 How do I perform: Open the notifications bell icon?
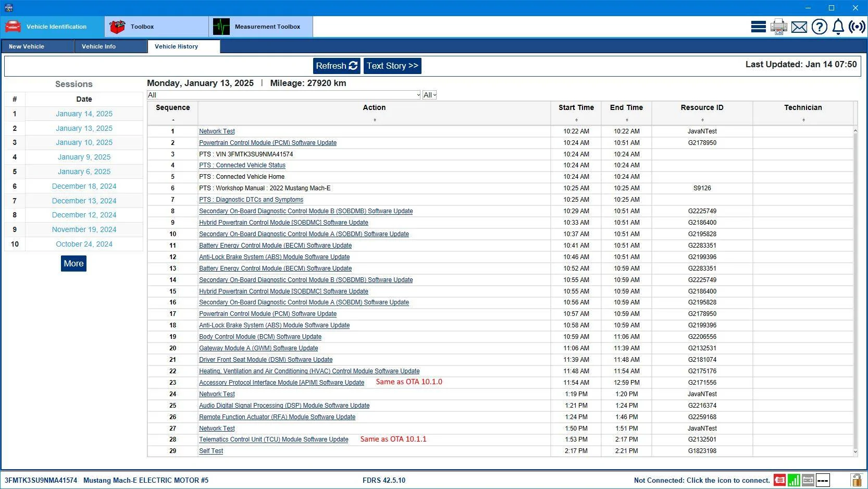point(838,27)
